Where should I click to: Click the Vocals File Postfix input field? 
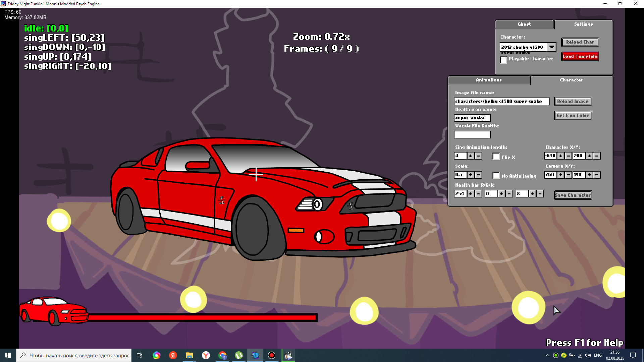(472, 134)
